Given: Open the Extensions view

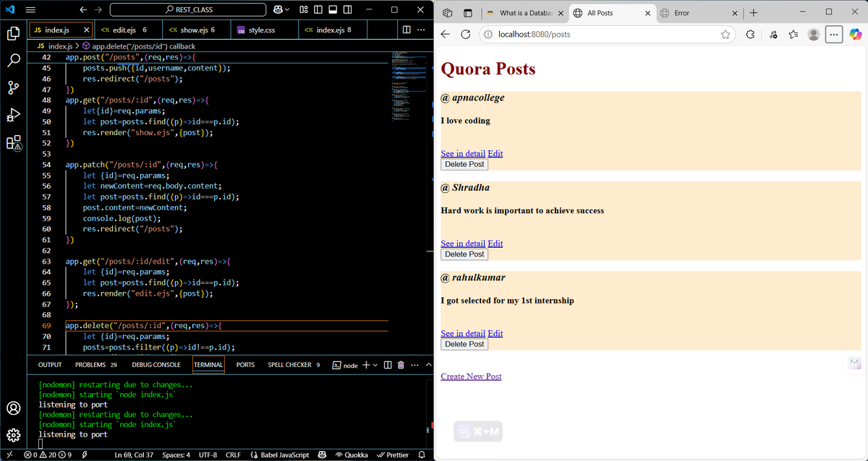Looking at the screenshot, I should 13,144.
